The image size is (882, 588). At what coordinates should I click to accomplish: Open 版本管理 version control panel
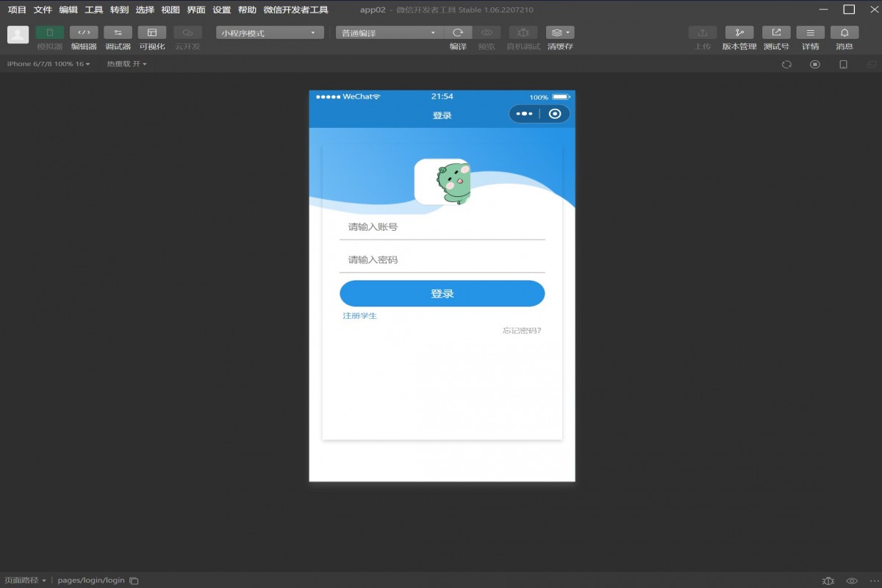coord(739,33)
